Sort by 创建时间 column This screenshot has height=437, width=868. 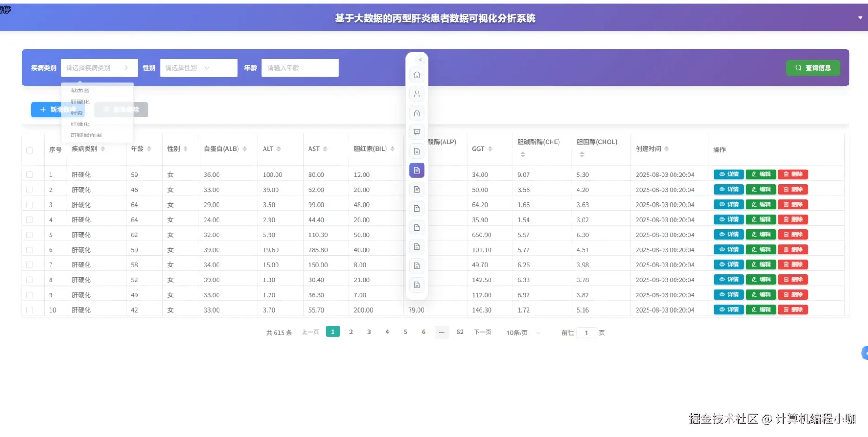[x=667, y=149]
